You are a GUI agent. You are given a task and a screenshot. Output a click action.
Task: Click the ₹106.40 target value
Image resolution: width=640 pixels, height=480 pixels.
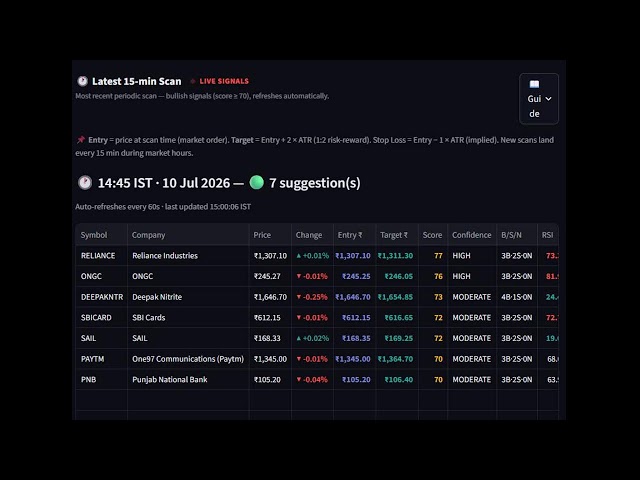click(x=399, y=380)
